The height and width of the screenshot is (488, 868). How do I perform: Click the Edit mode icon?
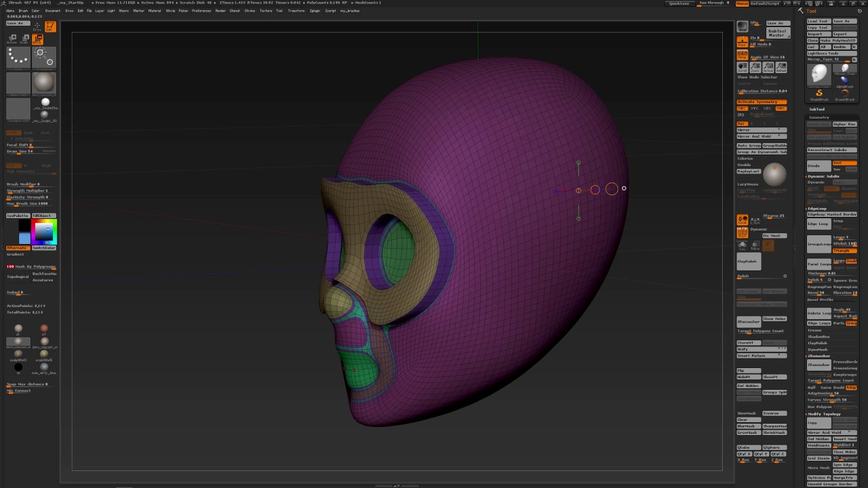point(50,27)
